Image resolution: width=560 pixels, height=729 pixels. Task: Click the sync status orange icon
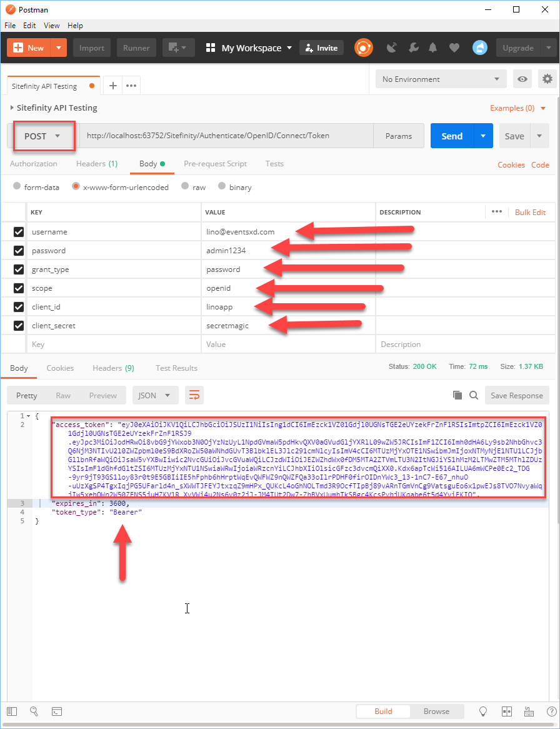(363, 48)
